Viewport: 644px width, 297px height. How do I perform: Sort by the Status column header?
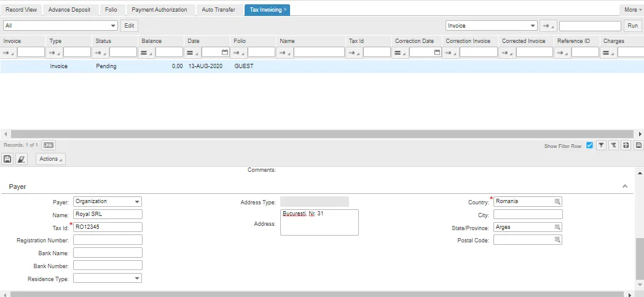point(115,41)
